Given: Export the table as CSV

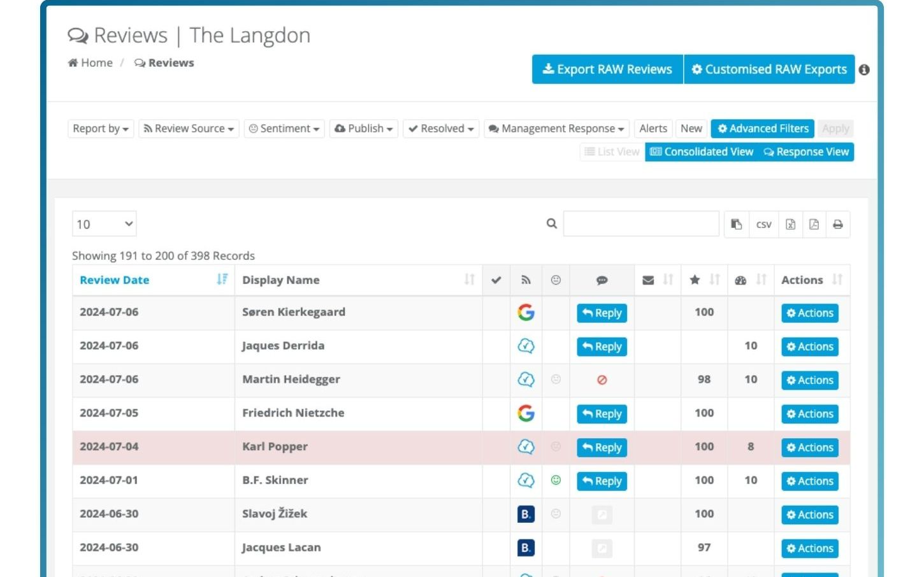Looking at the screenshot, I should [x=763, y=224].
